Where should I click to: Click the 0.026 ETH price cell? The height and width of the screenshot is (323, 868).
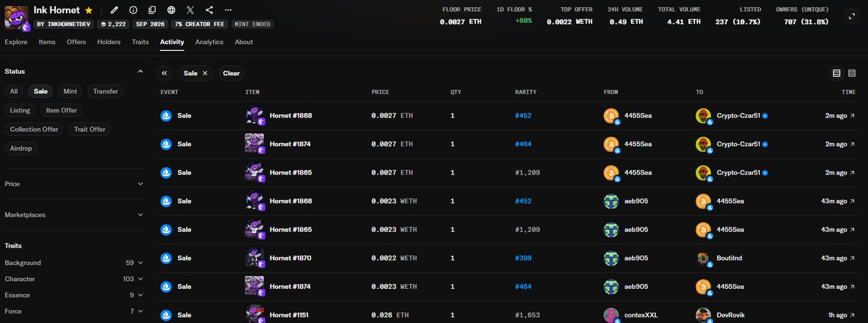390,315
